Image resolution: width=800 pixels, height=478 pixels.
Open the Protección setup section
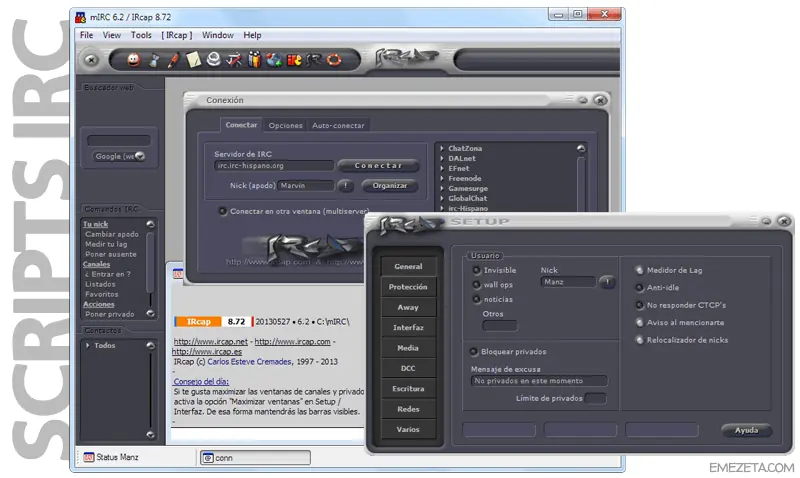pos(408,287)
